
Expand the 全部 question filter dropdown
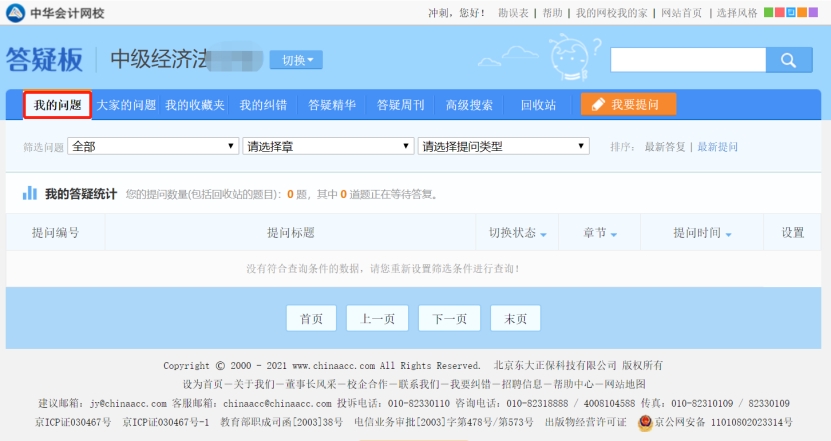click(153, 146)
